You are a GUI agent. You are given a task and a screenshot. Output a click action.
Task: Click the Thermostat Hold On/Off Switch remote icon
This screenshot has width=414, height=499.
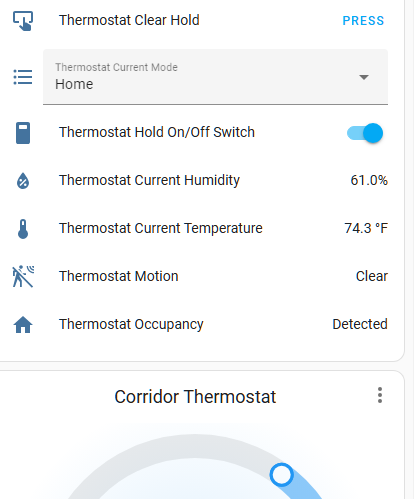[23, 133]
